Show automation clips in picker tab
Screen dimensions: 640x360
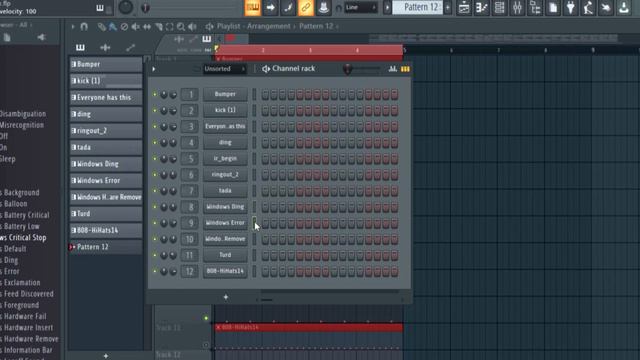coord(130,48)
